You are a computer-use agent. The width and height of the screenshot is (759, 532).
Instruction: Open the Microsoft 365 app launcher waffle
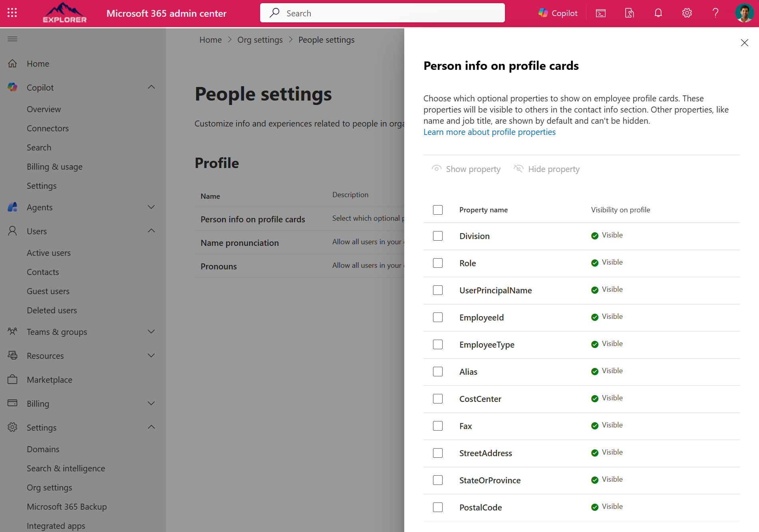click(12, 13)
